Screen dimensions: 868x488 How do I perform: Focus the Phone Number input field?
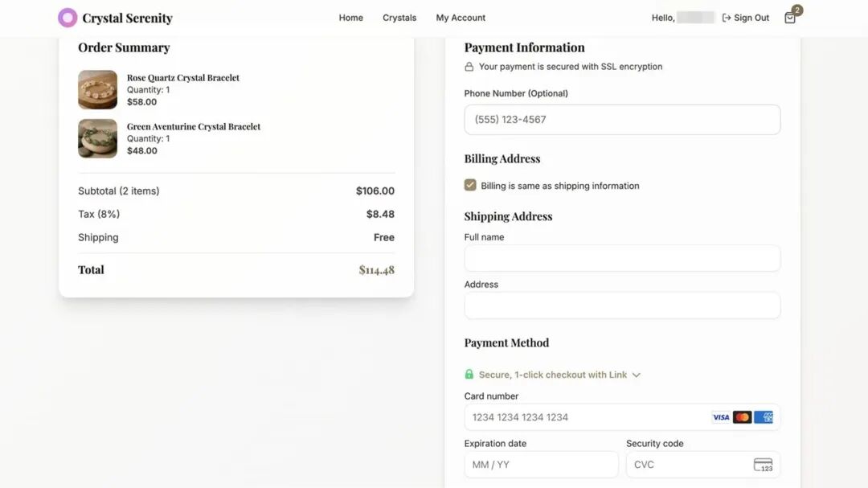point(622,120)
